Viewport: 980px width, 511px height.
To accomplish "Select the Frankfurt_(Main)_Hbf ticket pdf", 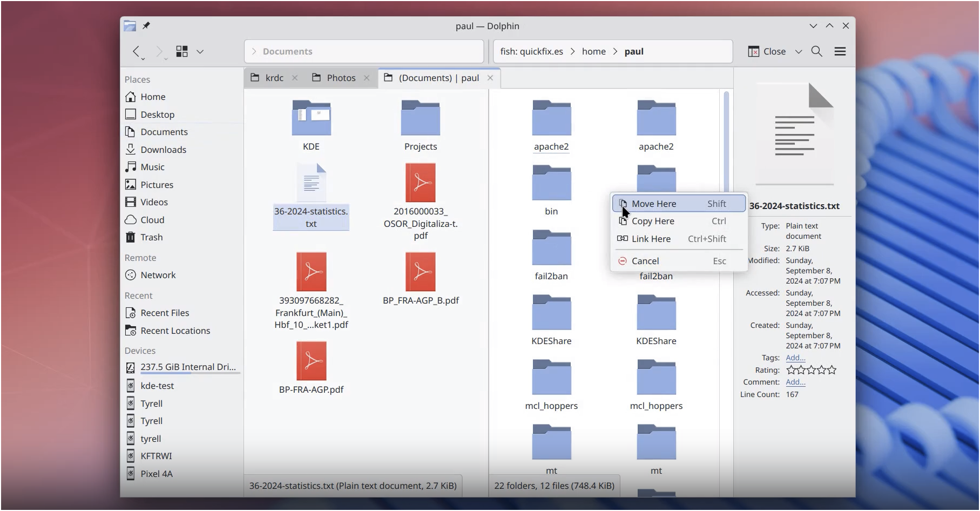I will (x=312, y=291).
